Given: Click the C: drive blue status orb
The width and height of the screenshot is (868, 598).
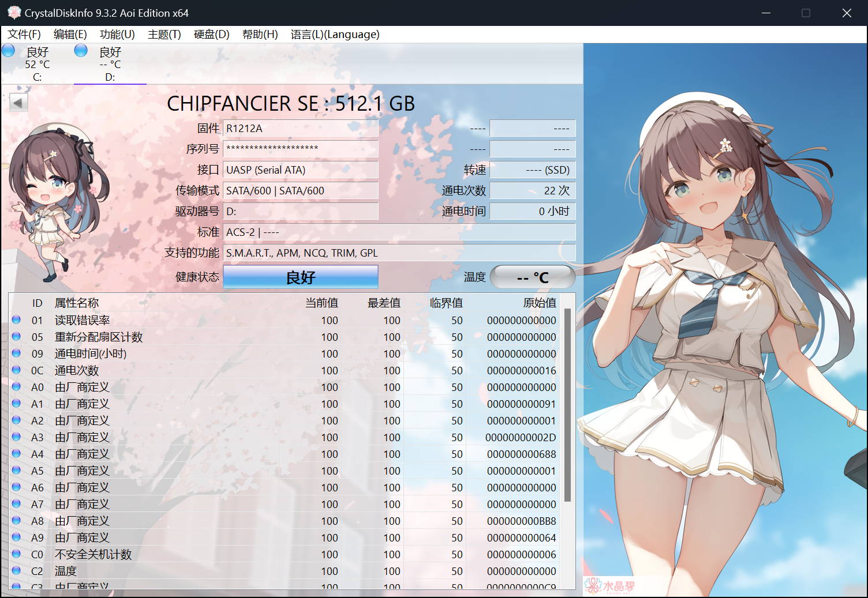Looking at the screenshot, I should pyautogui.click(x=9, y=51).
